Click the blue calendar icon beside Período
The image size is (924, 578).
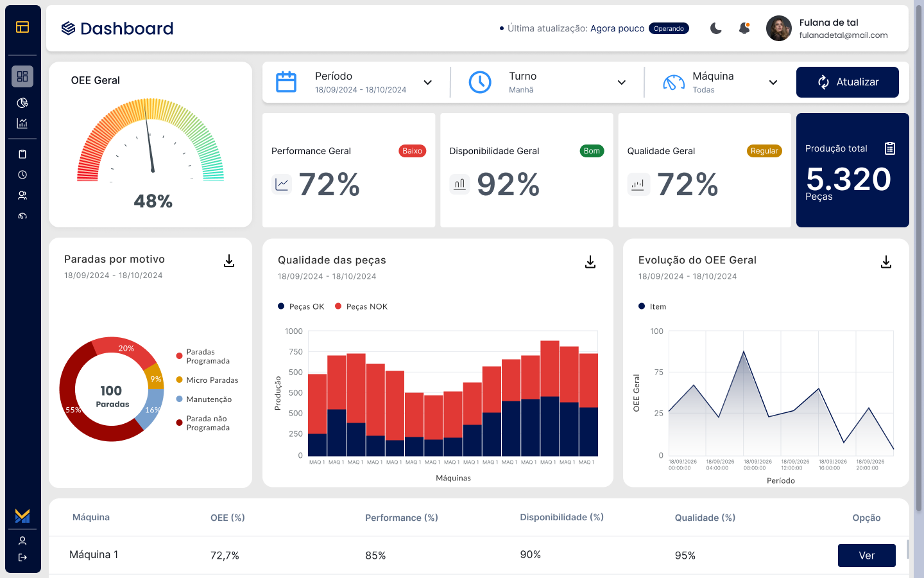click(x=286, y=82)
